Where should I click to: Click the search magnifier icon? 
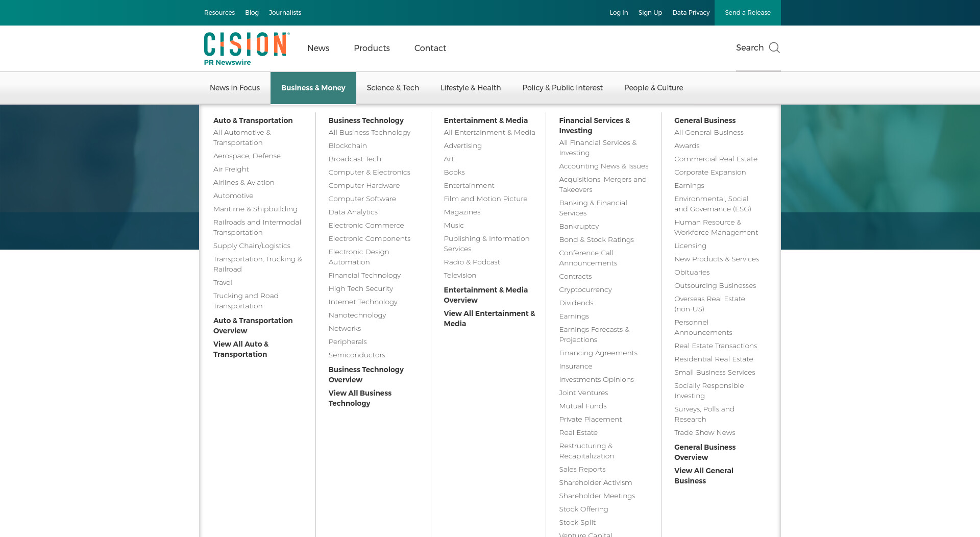(774, 48)
